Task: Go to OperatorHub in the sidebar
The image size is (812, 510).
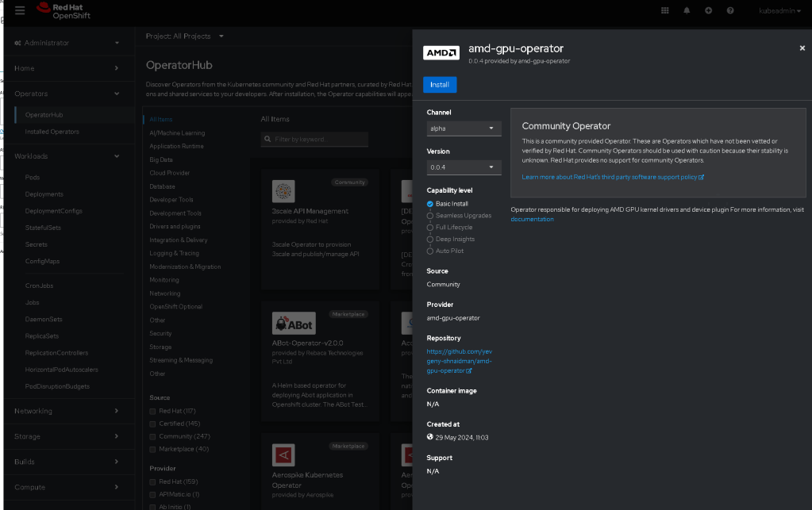Action: coord(44,115)
